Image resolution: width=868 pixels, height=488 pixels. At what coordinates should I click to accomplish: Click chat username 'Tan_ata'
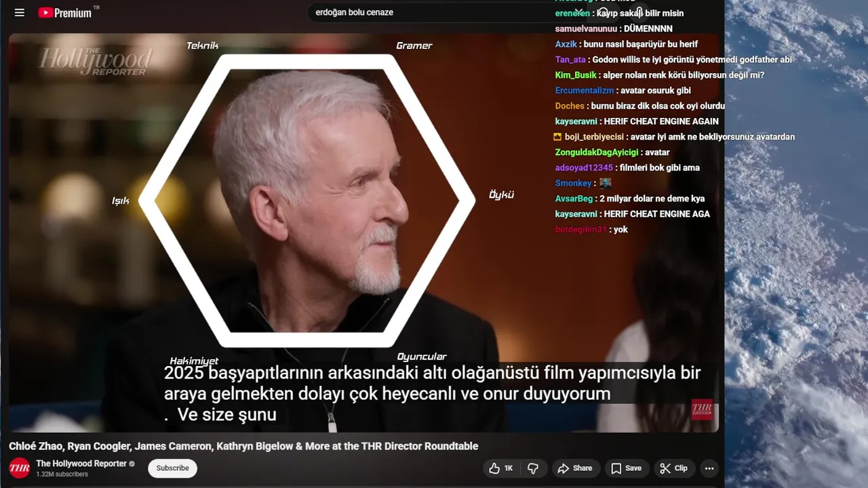pos(570,60)
